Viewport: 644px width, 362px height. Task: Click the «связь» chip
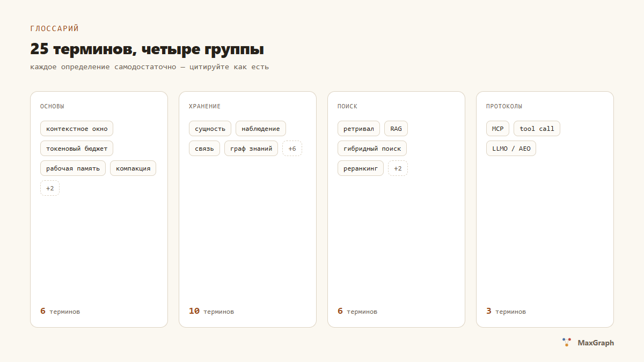(204, 149)
